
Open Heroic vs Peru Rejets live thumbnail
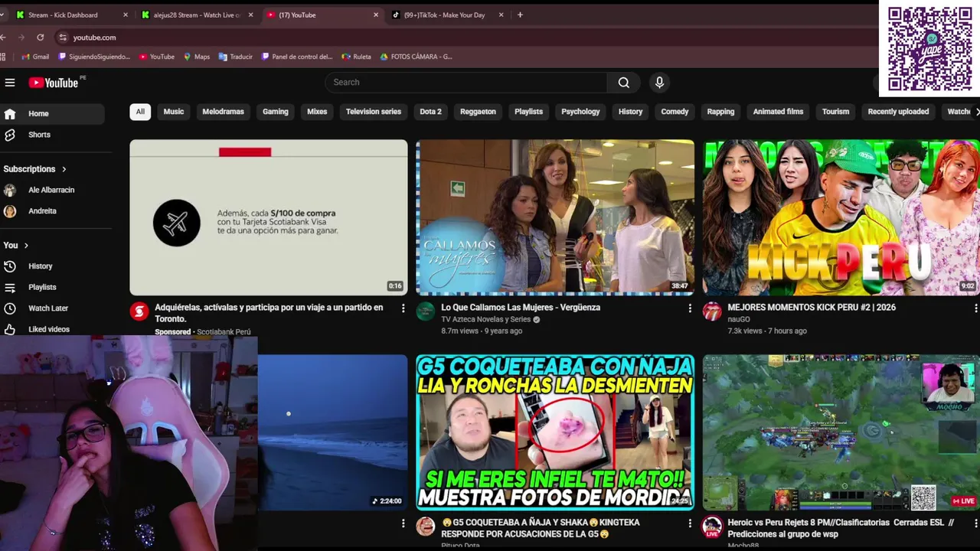pyautogui.click(x=841, y=432)
